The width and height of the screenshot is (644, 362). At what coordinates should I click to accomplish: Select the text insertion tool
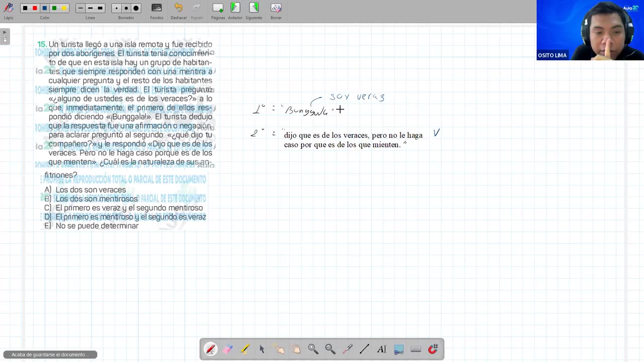(381, 349)
